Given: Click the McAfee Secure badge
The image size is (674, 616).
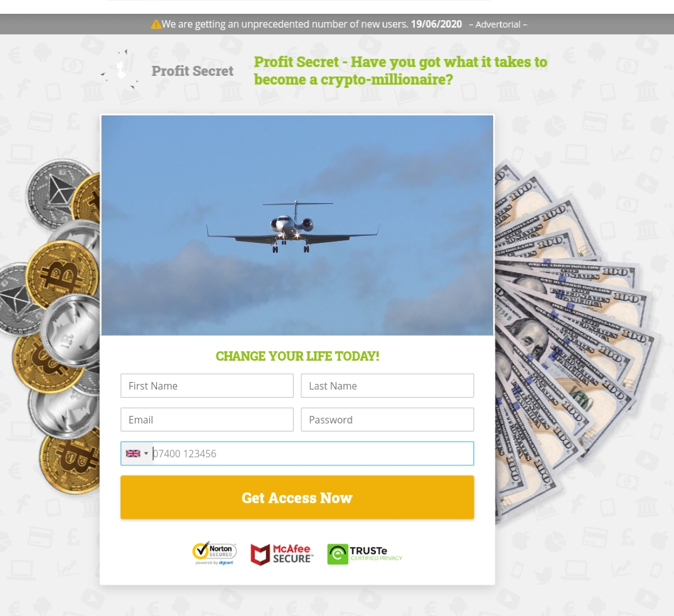Looking at the screenshot, I should (282, 554).
